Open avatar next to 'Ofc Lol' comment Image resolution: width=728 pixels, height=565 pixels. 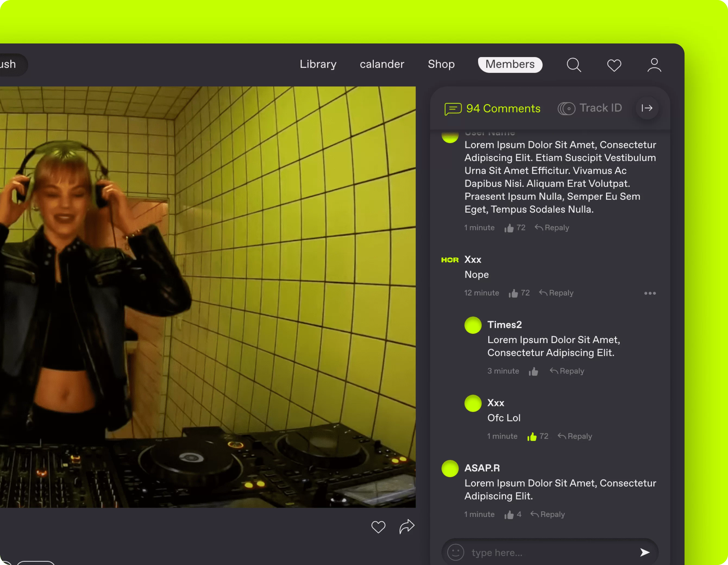tap(473, 403)
